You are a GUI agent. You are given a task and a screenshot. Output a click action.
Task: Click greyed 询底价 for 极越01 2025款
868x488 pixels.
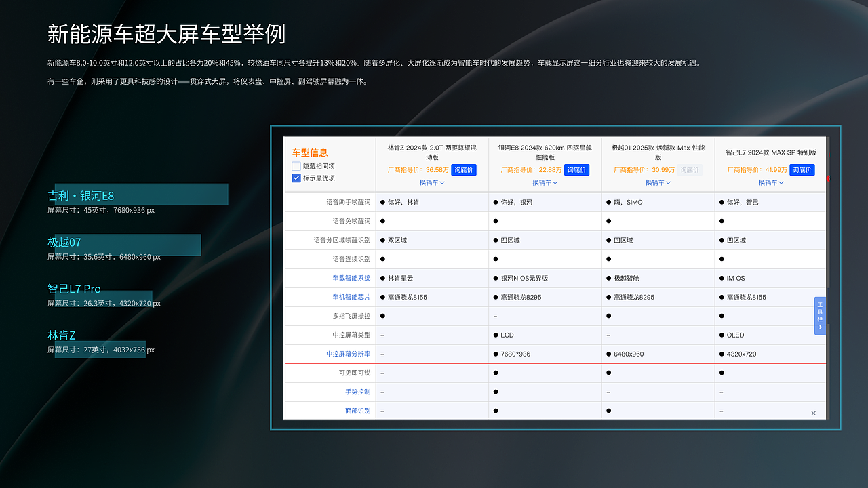690,170
